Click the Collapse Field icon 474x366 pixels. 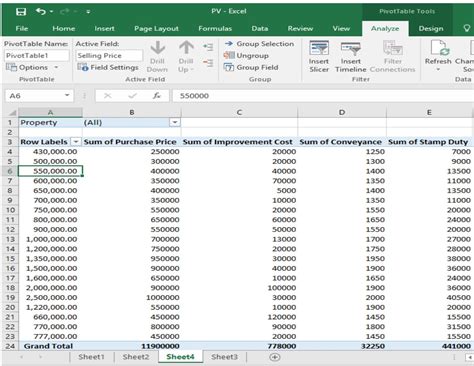coord(208,62)
